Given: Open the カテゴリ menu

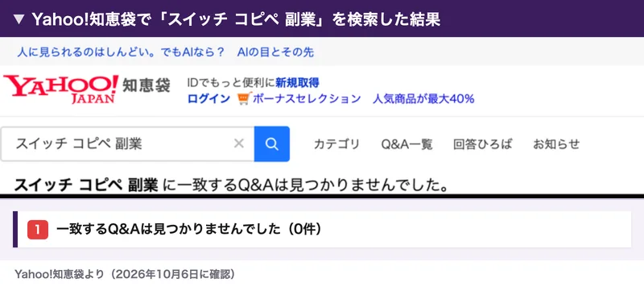Looking at the screenshot, I should tap(336, 144).
